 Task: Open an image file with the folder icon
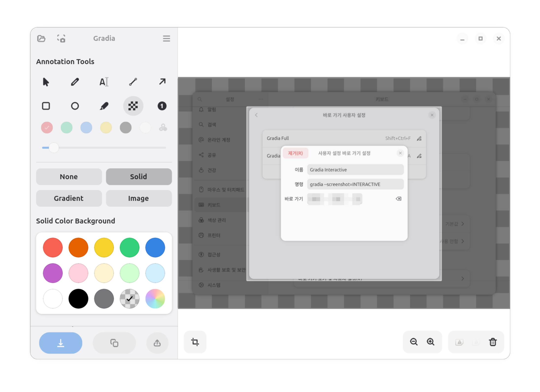point(41,39)
